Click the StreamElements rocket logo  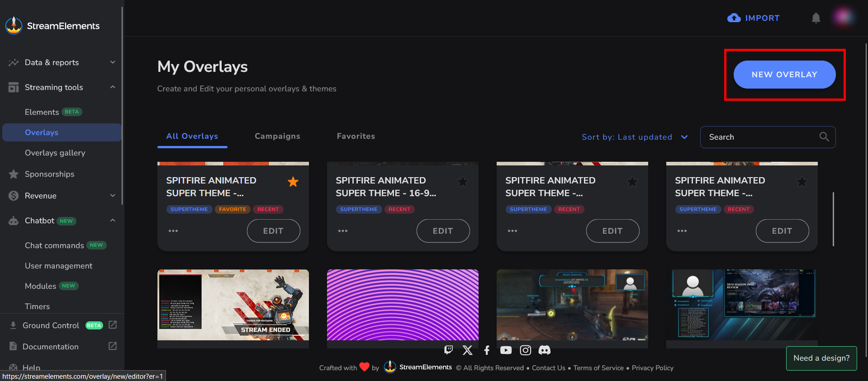click(14, 25)
